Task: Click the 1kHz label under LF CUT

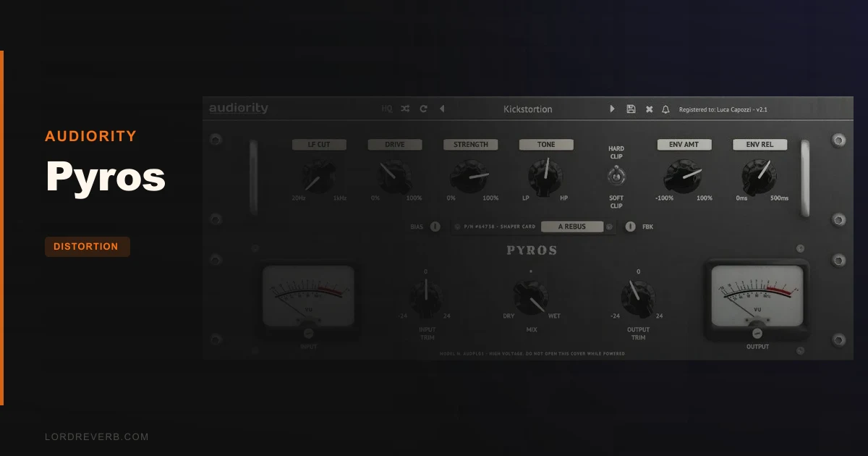Action: [339, 198]
